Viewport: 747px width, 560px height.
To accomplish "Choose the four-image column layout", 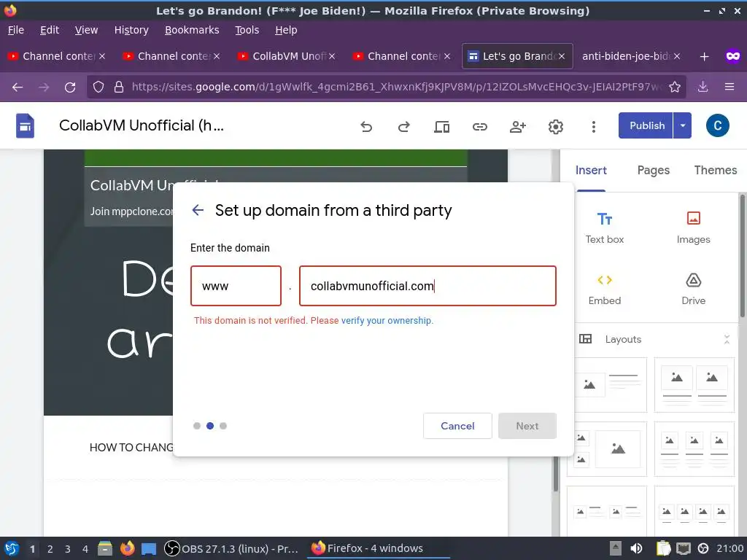I will 694,512.
